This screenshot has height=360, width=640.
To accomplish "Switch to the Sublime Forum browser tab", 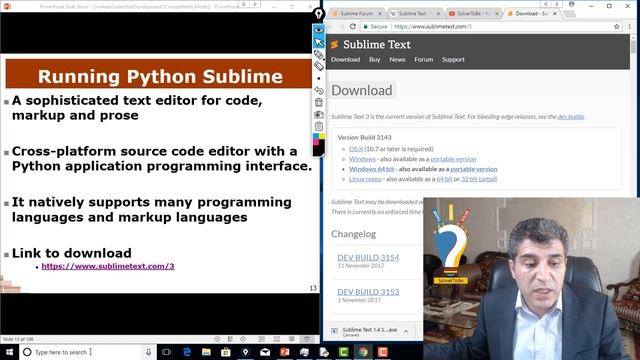I will pos(356,13).
